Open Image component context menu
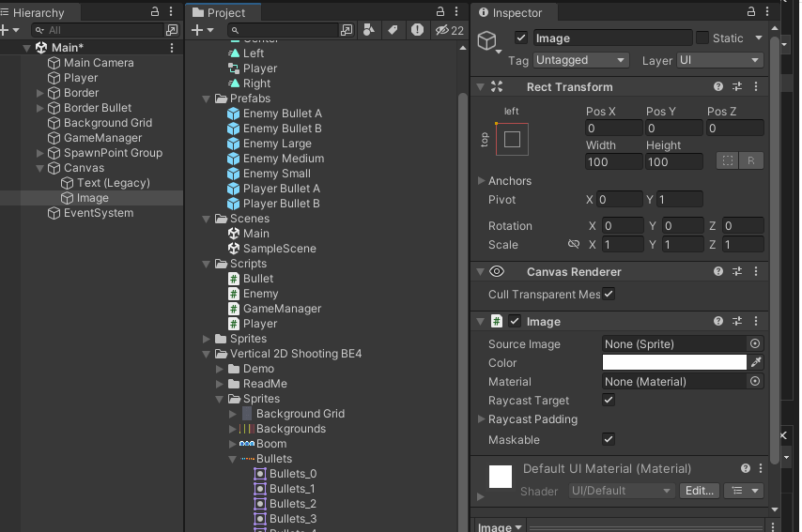 click(x=756, y=321)
